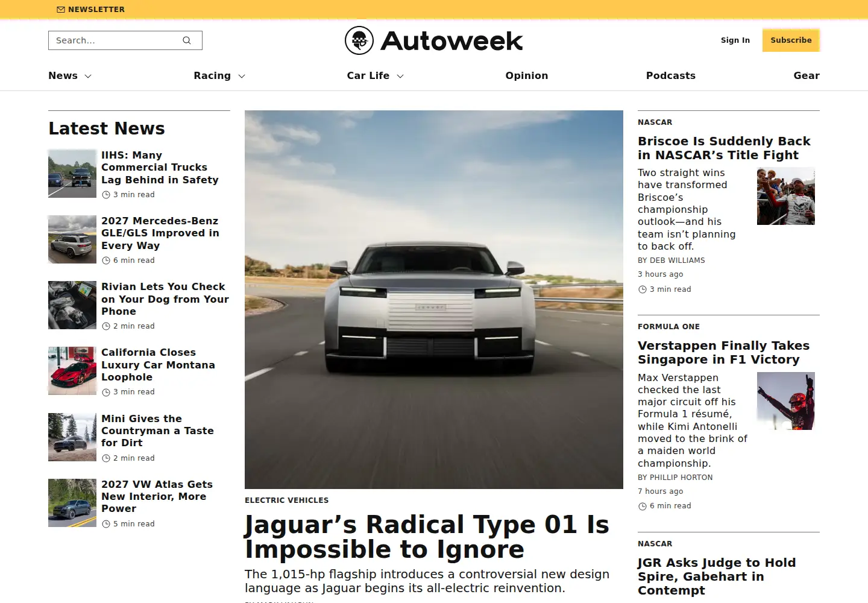
Task: Open the Mini Countryman article thumbnail
Action: (72, 437)
